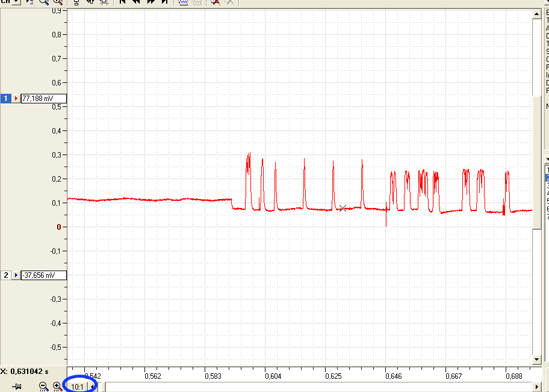This screenshot has height=392, width=549.
Task: Jump to the last record in the toolbar
Action: tap(164, 2)
